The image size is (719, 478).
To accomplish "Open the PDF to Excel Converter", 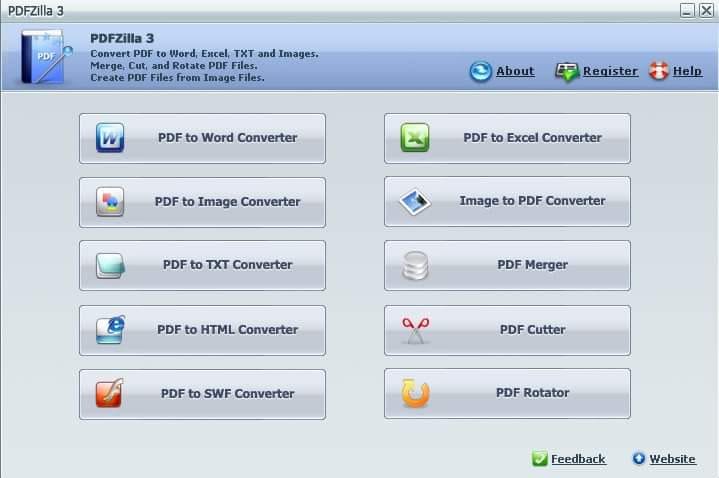I will [507, 138].
